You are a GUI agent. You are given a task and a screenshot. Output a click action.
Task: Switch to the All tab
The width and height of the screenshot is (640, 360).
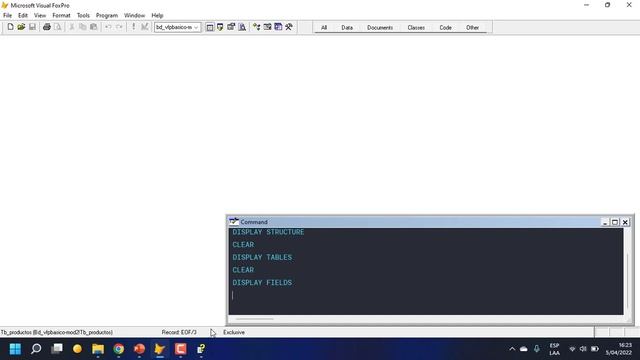pos(324,28)
